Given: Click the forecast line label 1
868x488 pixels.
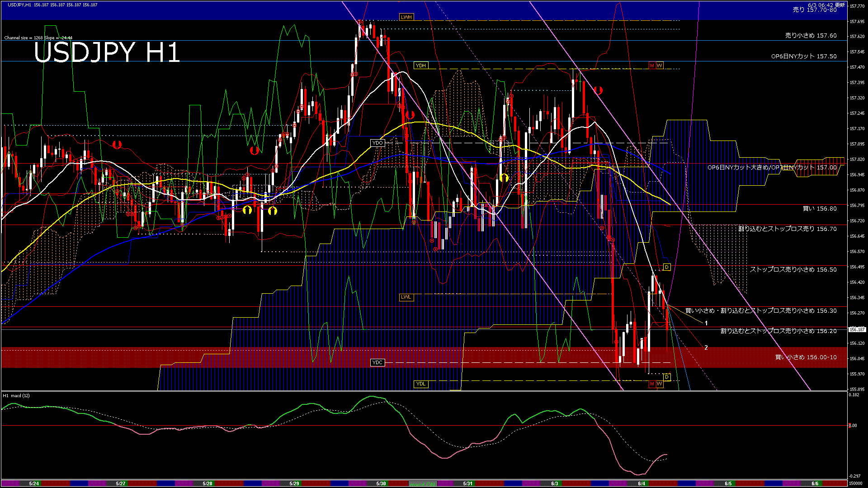Looking at the screenshot, I should (706, 323).
